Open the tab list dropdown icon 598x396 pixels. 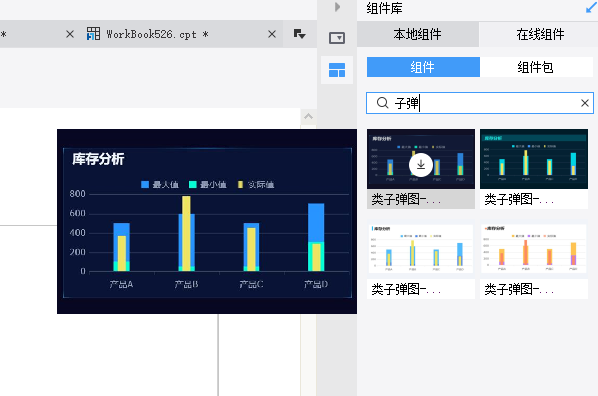pos(299,34)
